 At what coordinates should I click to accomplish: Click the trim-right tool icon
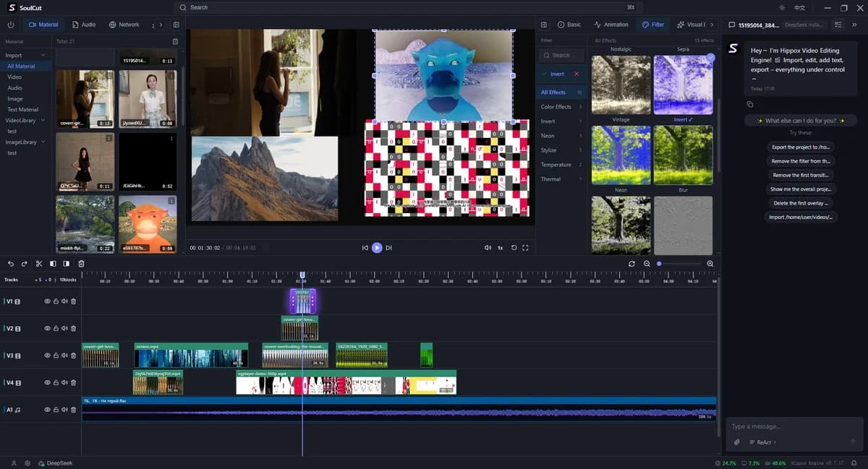click(x=67, y=264)
